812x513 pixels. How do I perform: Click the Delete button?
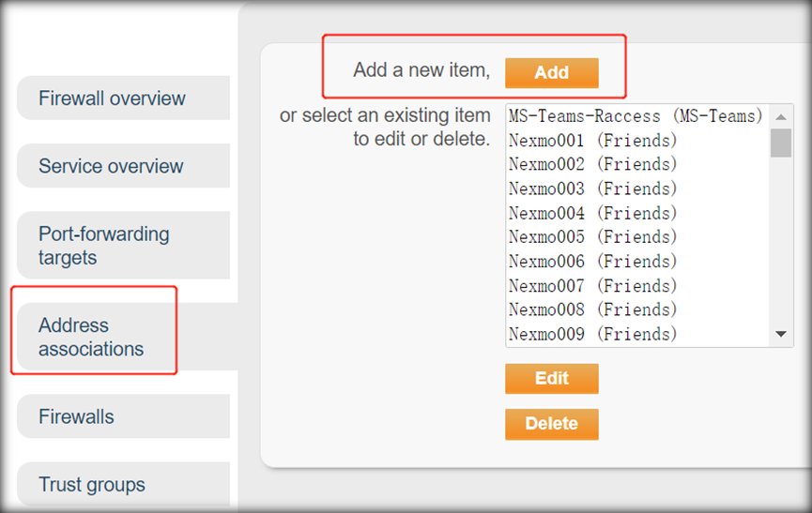[552, 424]
